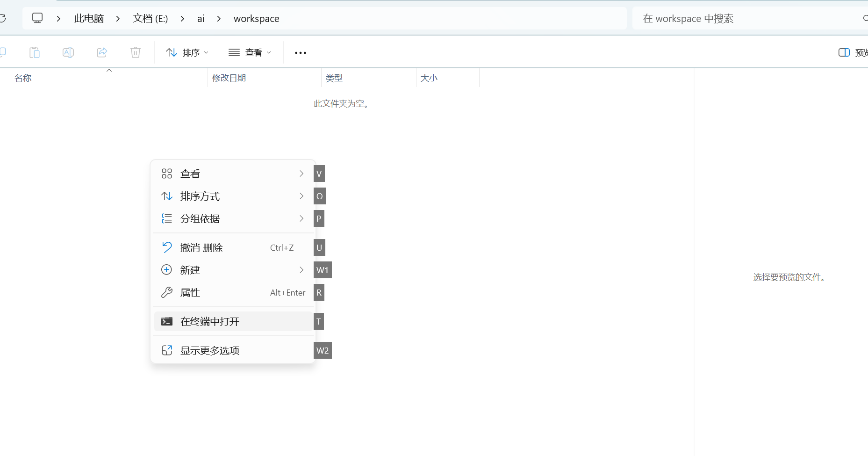Screen dimensions: 868x456
Task: Click the 此电脑 computer icon in breadcrumb
Action: point(37,18)
